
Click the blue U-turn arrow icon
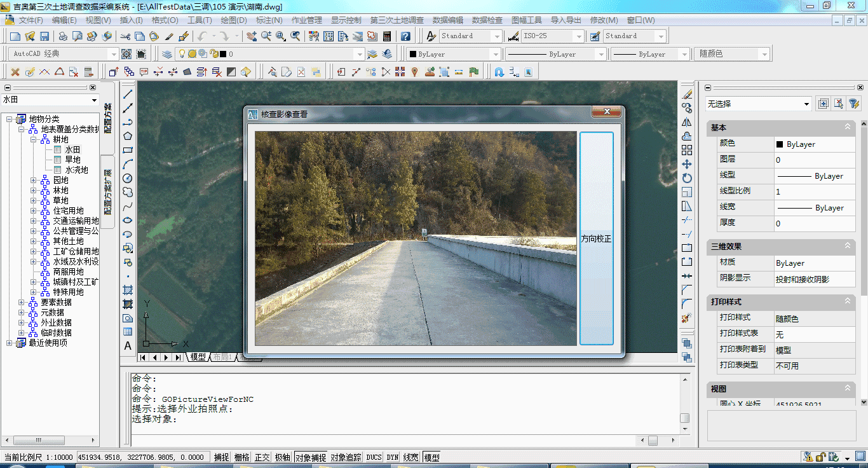point(499,72)
